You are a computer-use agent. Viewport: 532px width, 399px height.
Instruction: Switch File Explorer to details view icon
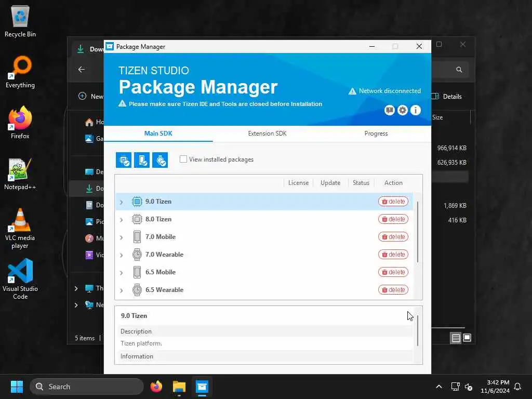(456, 338)
